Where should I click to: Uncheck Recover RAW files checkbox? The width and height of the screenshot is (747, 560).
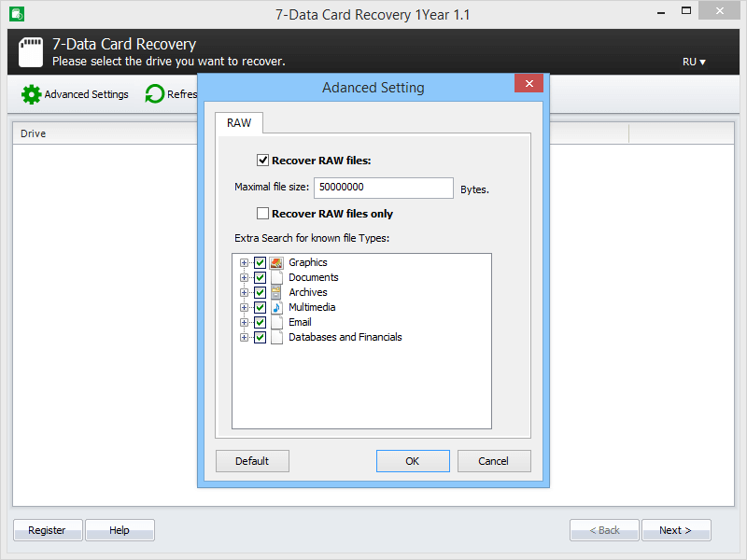(x=262, y=160)
